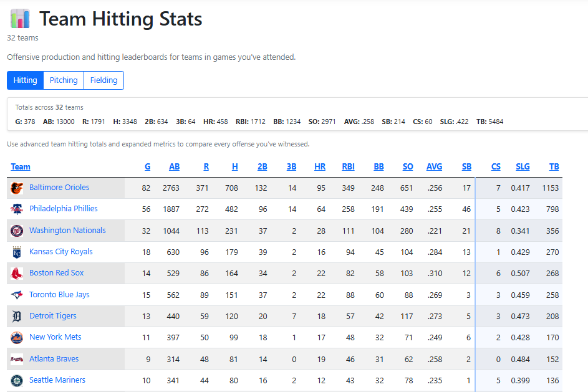Screen dimensions: 588x392
Task: Sort table by SO column header
Action: point(408,167)
